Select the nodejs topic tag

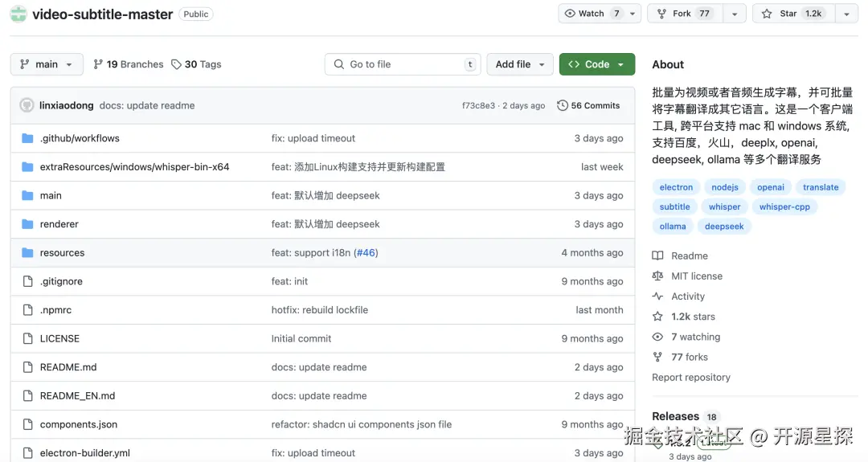[x=725, y=187]
